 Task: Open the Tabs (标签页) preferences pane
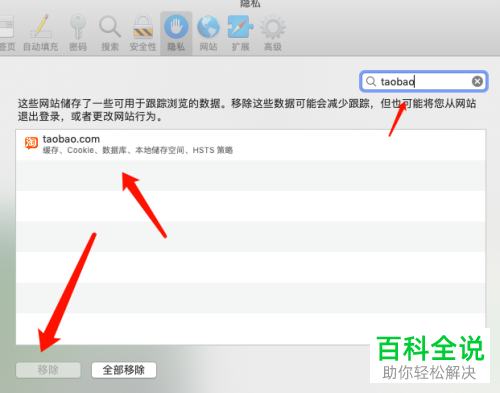coord(7,33)
